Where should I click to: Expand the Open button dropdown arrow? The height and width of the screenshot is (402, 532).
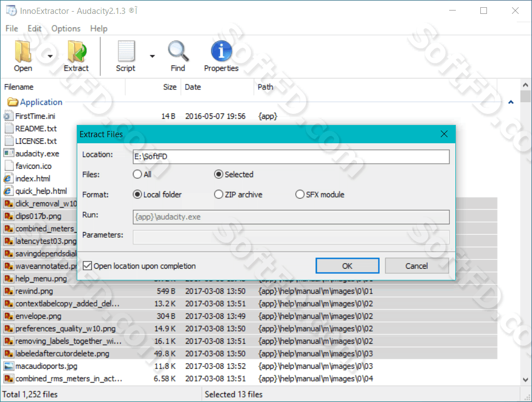pos(50,56)
